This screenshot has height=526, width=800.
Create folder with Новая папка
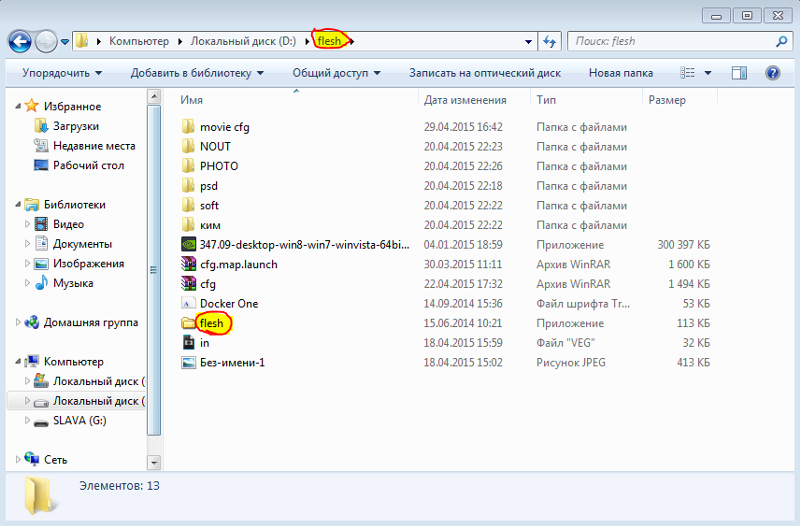click(x=621, y=73)
